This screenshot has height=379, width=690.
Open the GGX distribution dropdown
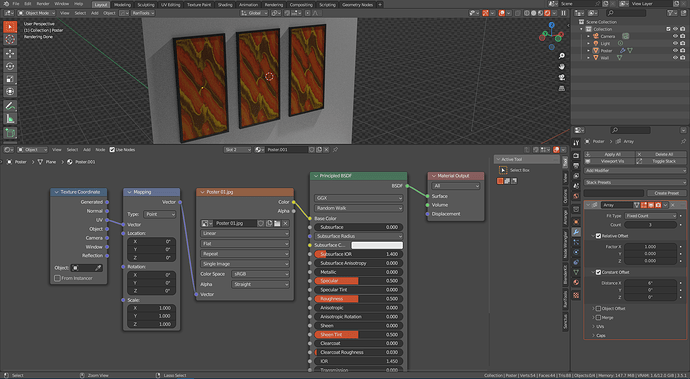coord(358,198)
